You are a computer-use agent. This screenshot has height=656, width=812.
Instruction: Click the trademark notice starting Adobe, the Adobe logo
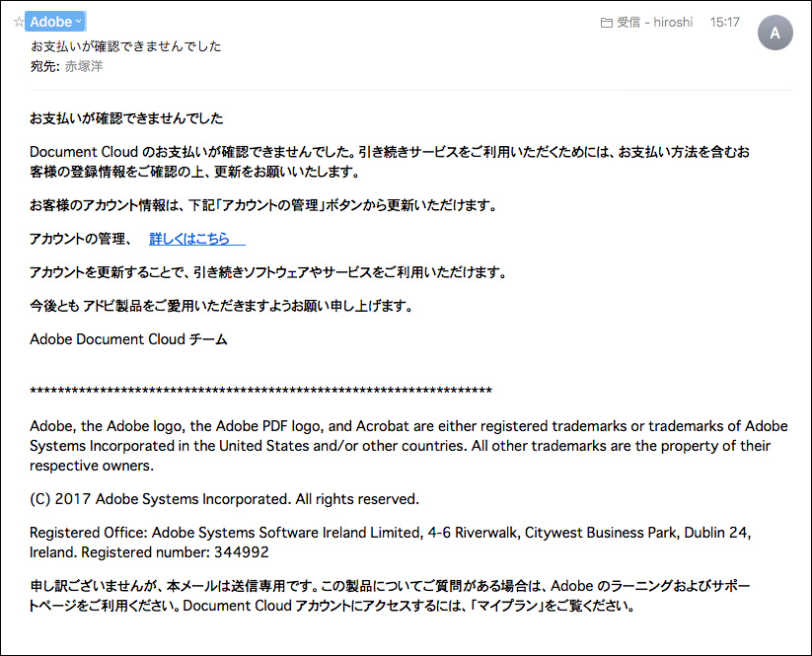[408, 446]
